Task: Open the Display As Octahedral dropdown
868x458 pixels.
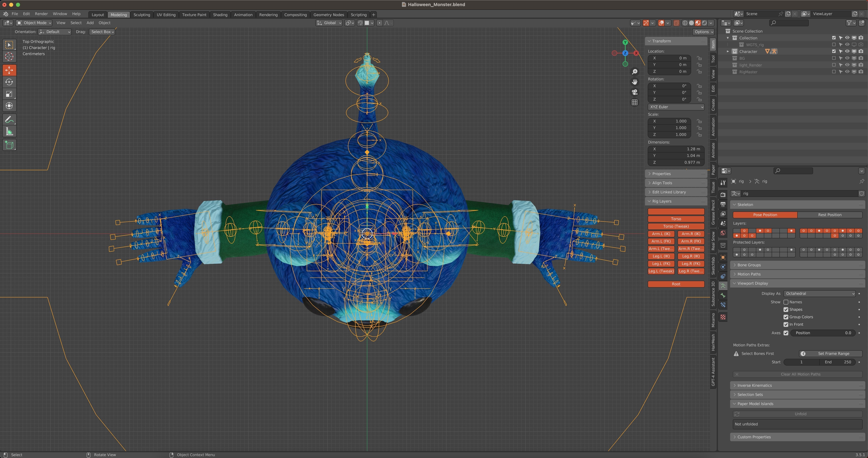Action: [x=819, y=293]
